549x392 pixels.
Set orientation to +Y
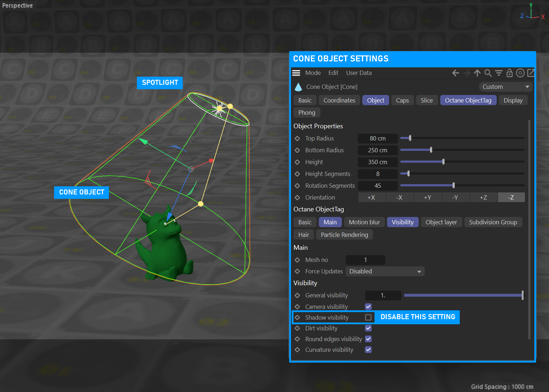[x=427, y=197]
